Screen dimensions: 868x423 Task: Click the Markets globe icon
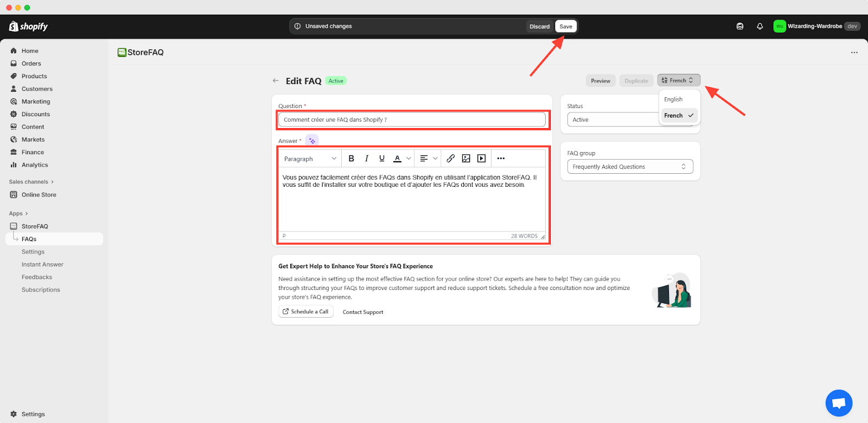point(14,140)
